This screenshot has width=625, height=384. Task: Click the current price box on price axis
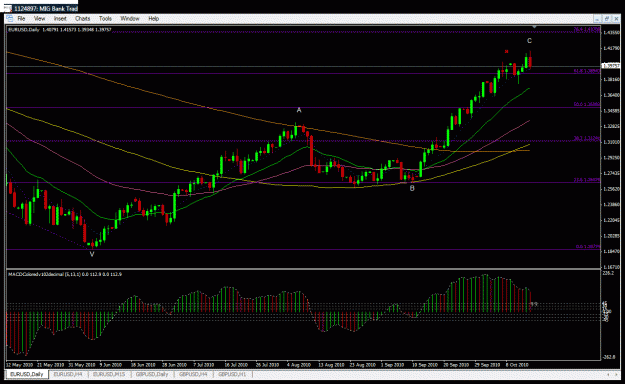click(611, 66)
